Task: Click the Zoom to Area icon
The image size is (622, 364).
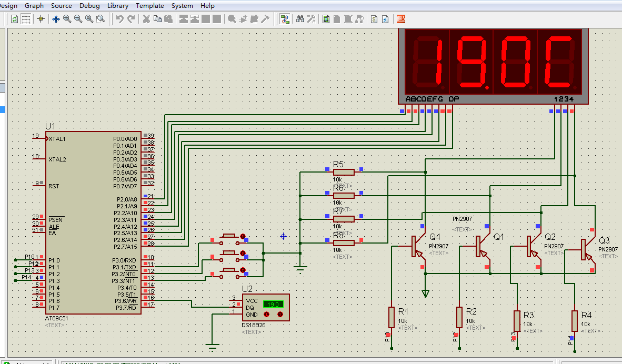Action: tap(100, 19)
